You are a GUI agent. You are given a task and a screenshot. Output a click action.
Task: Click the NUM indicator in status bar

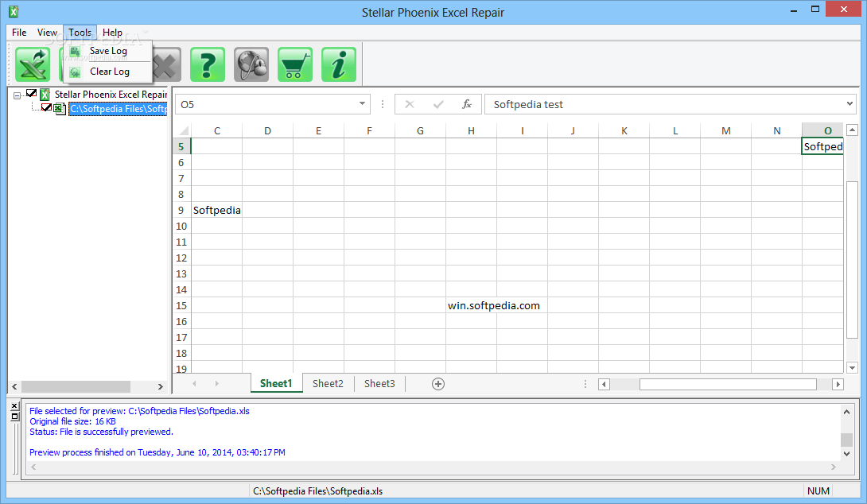click(818, 490)
